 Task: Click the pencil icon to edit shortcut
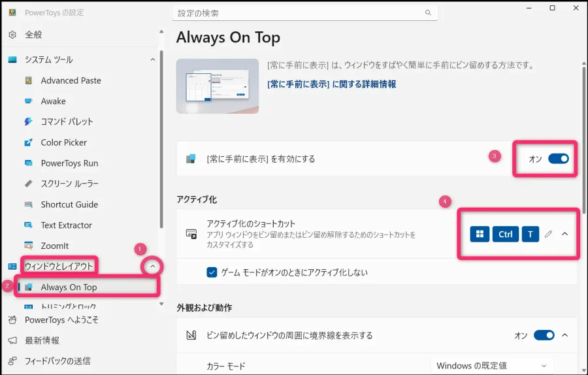click(x=548, y=234)
